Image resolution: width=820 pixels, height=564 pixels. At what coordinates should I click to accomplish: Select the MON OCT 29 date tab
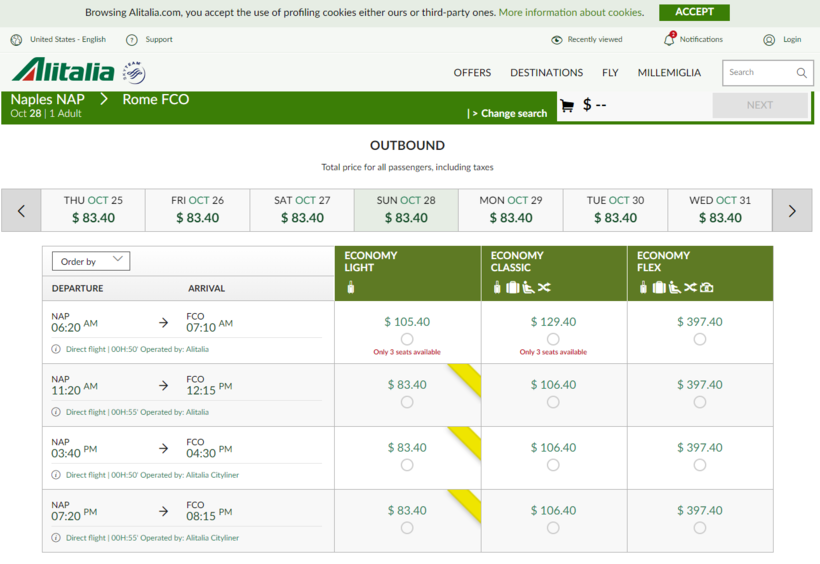click(510, 210)
